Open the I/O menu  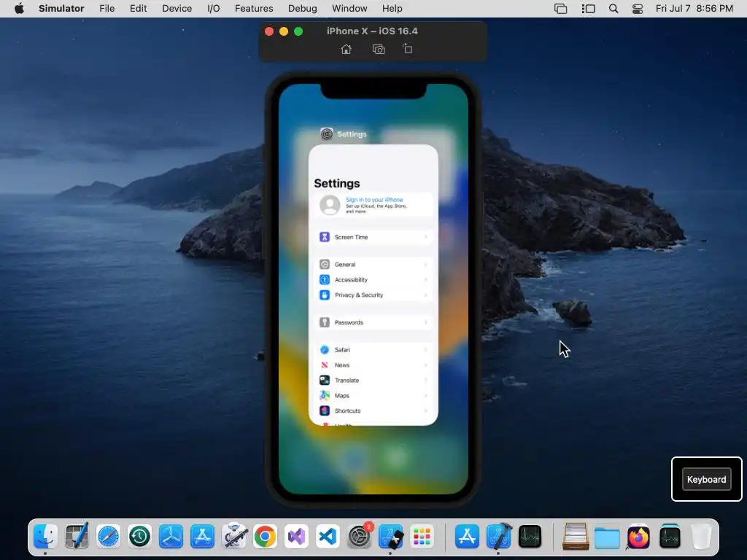click(214, 9)
